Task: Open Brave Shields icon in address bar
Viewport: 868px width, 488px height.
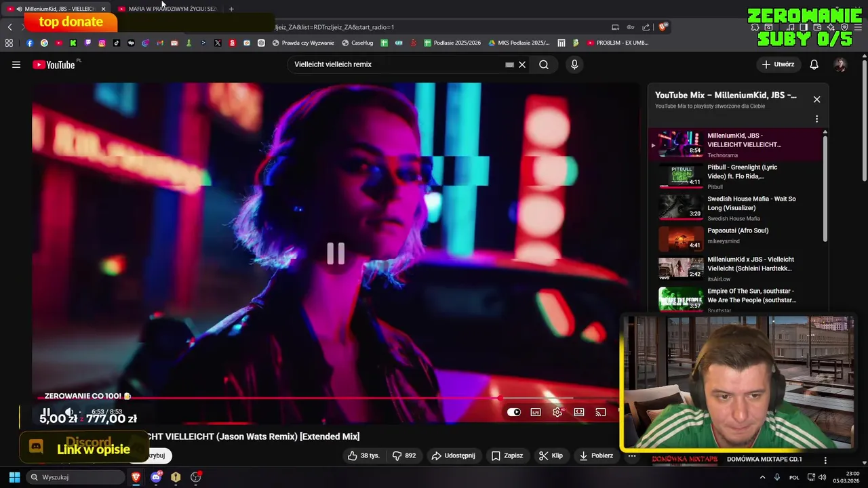Action: (663, 27)
